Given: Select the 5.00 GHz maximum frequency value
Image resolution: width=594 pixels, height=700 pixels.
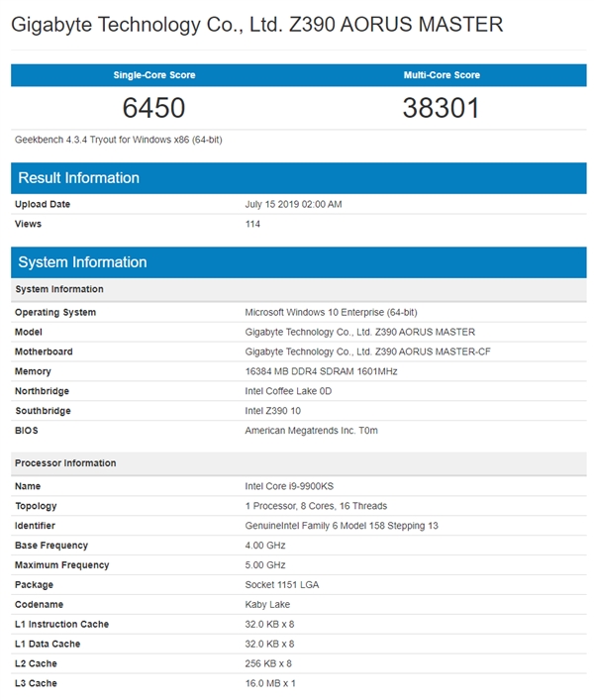Looking at the screenshot, I should 265,565.
